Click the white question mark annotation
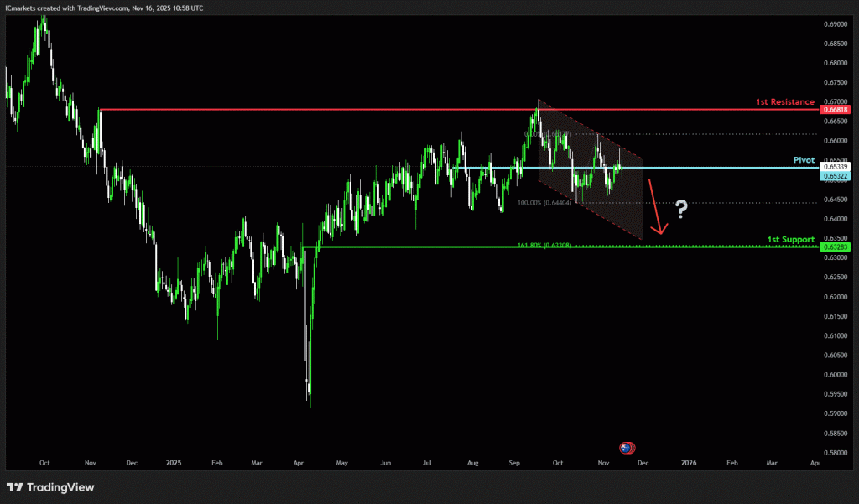Image resolution: width=859 pixels, height=504 pixels. click(x=682, y=209)
